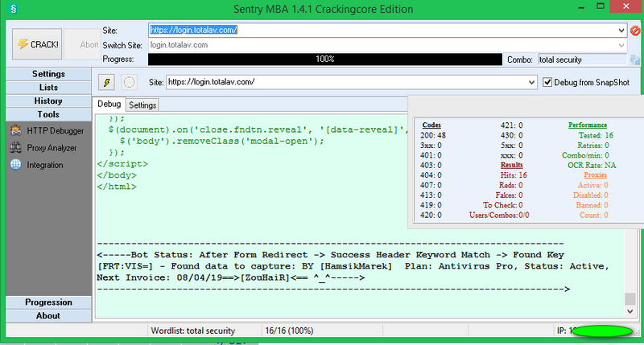This screenshot has height=345, width=644.
Task: Open the History section in sidebar
Action: tap(48, 101)
